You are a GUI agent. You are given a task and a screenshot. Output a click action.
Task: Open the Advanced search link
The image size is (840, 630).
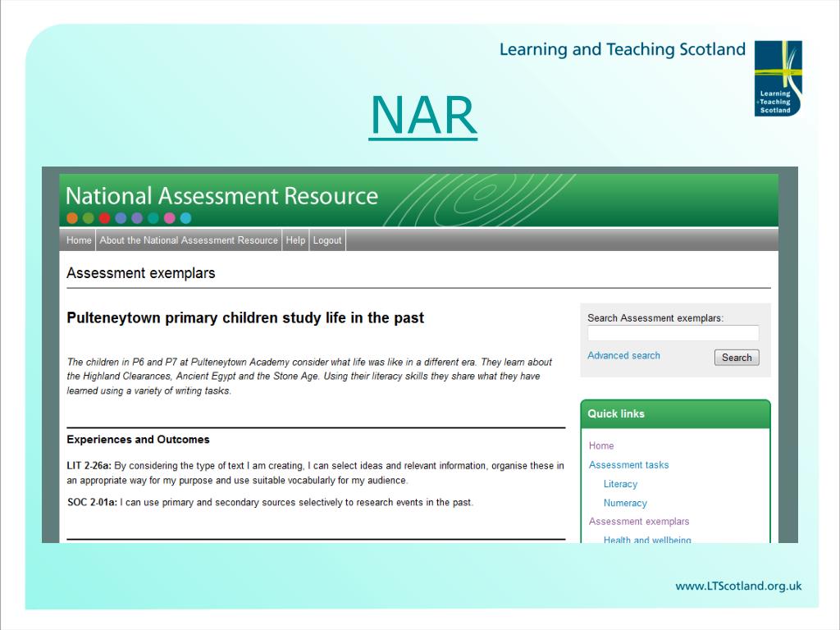pyautogui.click(x=623, y=355)
